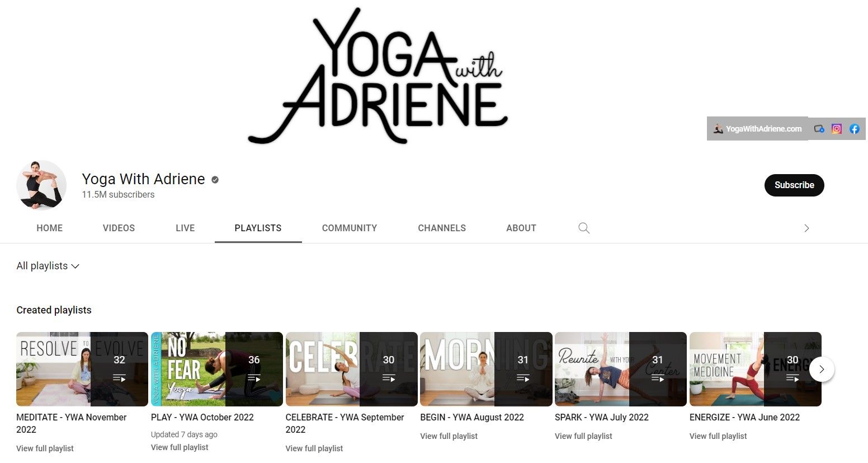Expand the All playlists dropdown
Viewport: 868px width, 463px height.
(48, 266)
